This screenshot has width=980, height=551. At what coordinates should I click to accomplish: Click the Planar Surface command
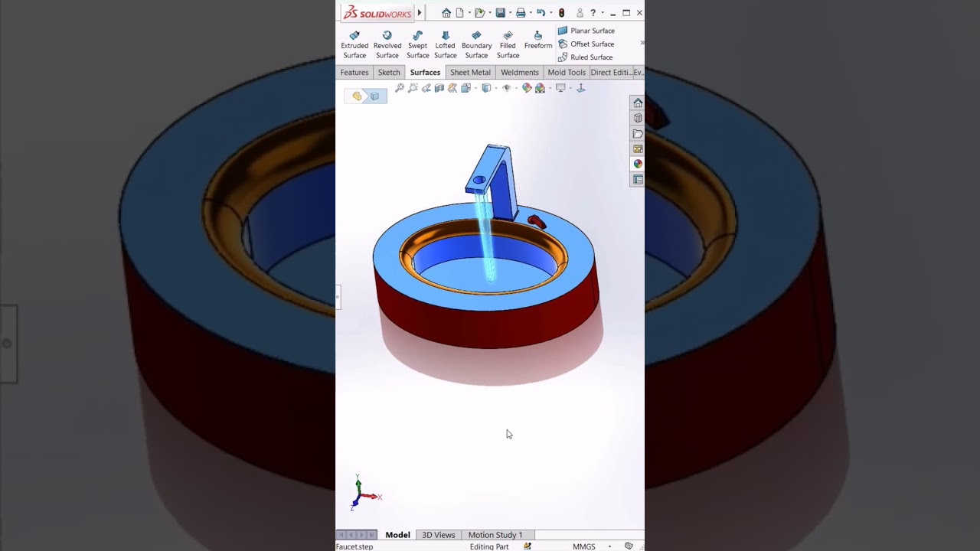(x=586, y=31)
